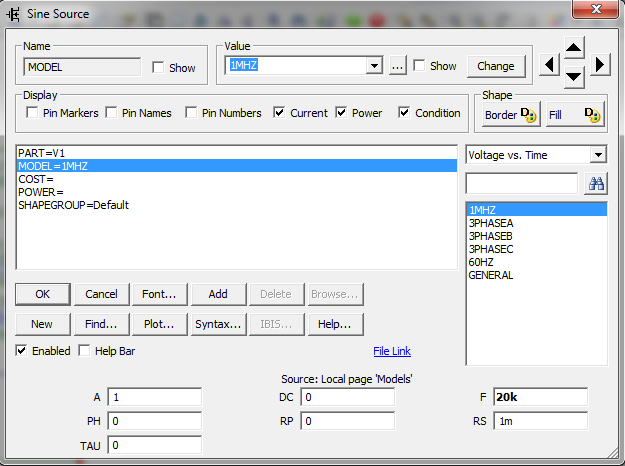Image resolution: width=625 pixels, height=466 pixels.
Task: Click the PH parameter field
Action: pos(155,421)
